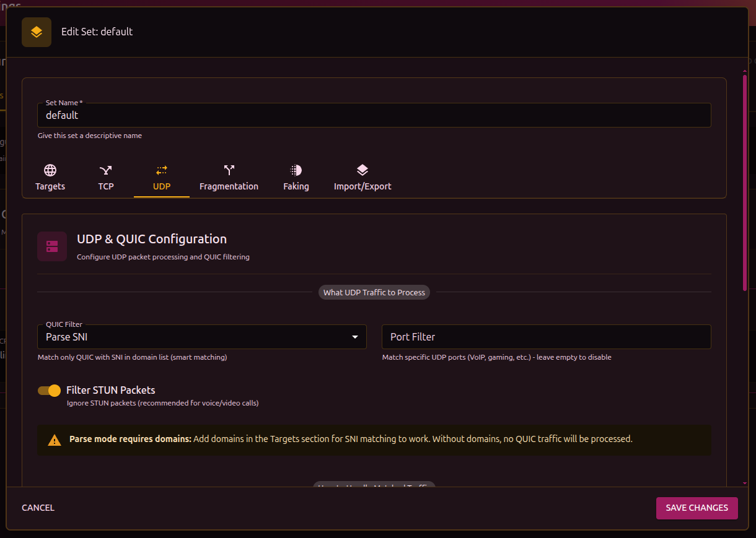Select the Targets tab label
This screenshot has height=538, width=756.
click(x=50, y=186)
